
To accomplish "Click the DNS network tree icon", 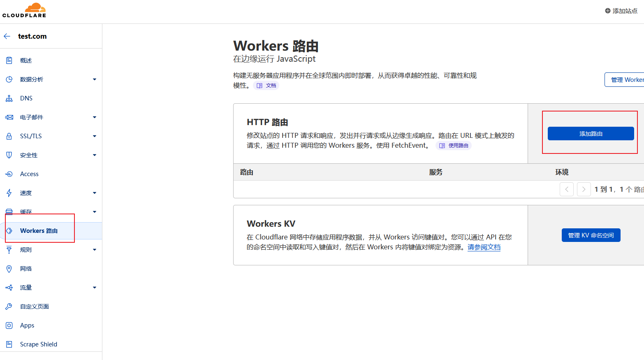I will click(x=9, y=98).
